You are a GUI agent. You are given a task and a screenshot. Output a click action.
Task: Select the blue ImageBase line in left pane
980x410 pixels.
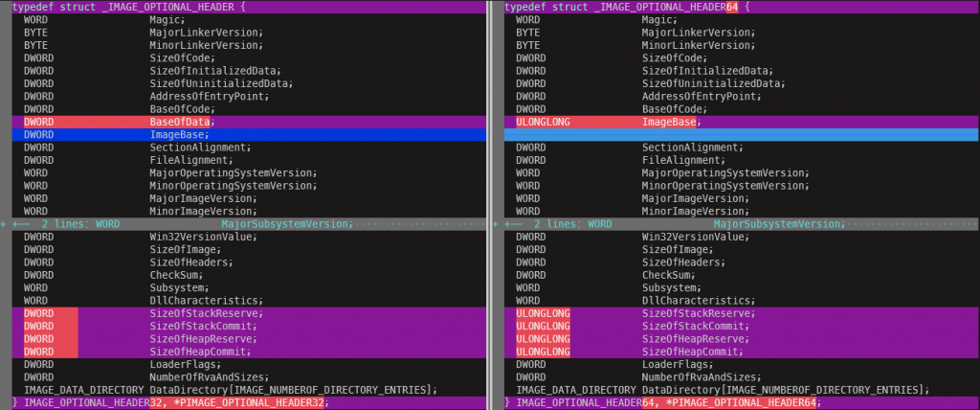[249, 134]
